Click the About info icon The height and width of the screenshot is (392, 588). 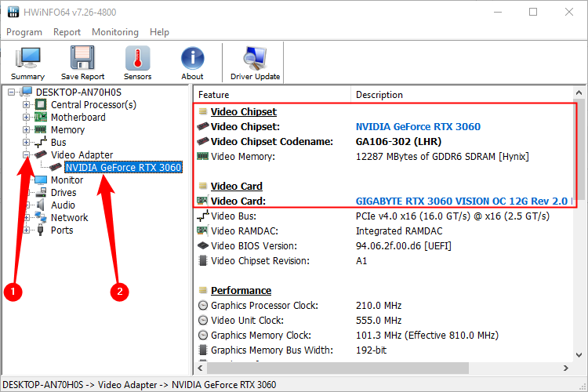[192, 64]
